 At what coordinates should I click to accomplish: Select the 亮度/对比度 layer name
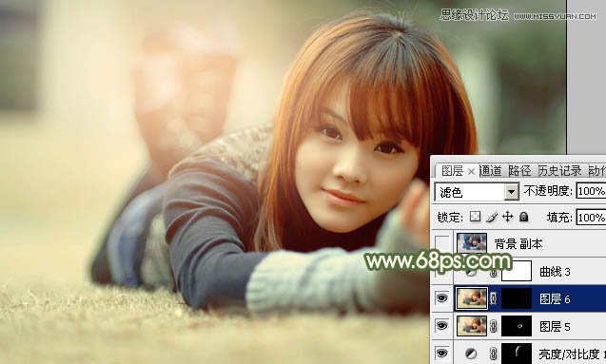pyautogui.click(x=573, y=354)
